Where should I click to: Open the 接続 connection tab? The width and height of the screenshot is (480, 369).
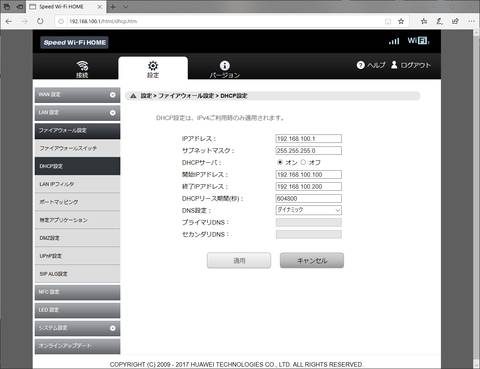82,69
